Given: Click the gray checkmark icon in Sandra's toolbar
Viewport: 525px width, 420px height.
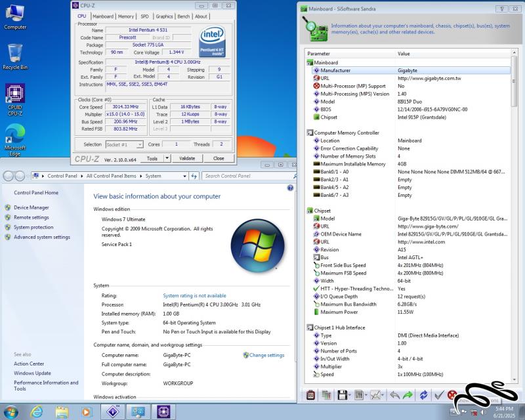Looking at the screenshot, I should tap(438, 395).
